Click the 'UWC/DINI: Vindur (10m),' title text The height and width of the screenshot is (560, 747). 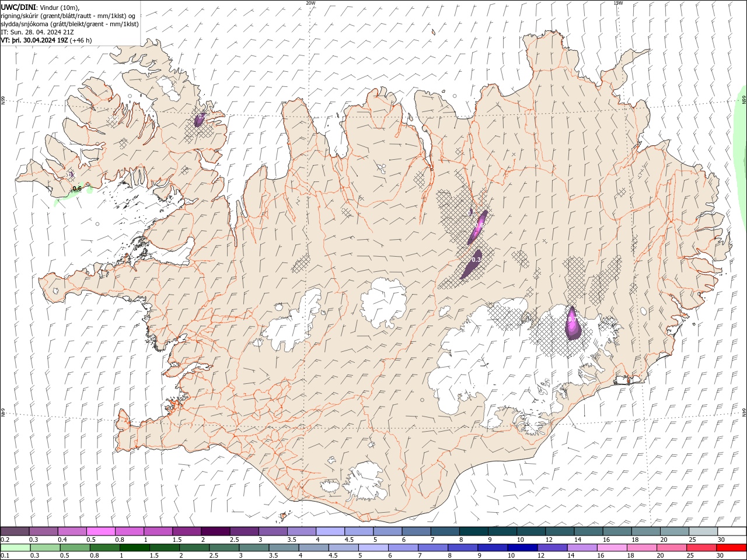[40, 7]
